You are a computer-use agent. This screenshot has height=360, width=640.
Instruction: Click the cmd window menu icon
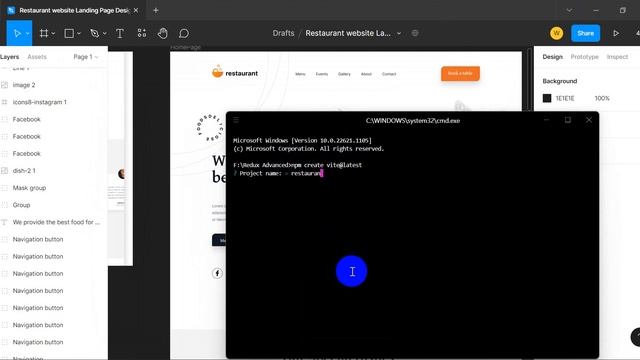[x=236, y=120]
